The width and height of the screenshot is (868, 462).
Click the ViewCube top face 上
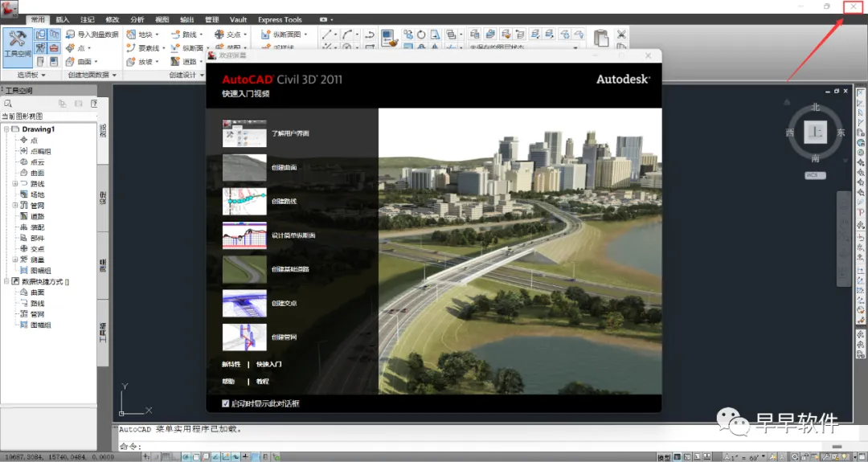[816, 133]
